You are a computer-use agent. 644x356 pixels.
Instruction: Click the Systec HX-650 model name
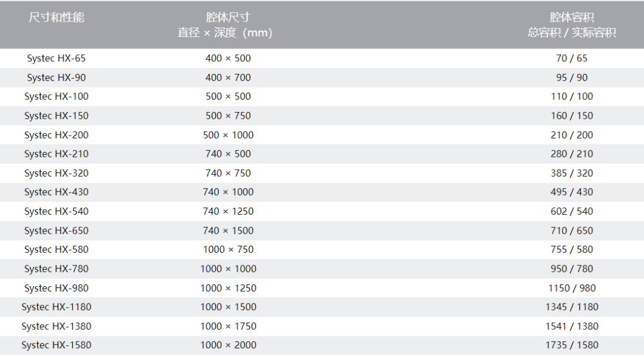click(x=57, y=231)
